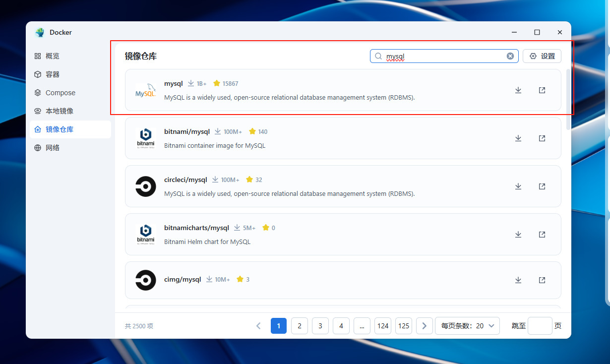Go to page 4
Viewport: 610px width, 364px height.
pyautogui.click(x=341, y=326)
